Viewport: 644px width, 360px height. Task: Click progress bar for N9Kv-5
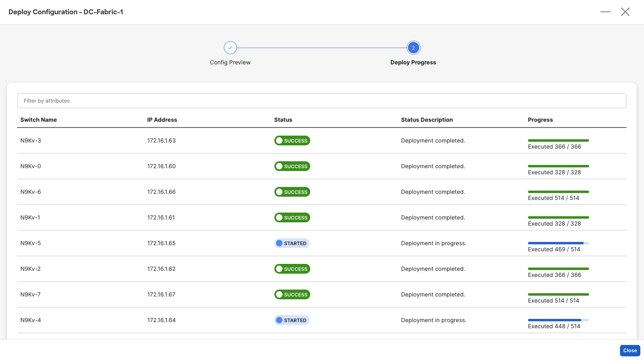click(559, 243)
